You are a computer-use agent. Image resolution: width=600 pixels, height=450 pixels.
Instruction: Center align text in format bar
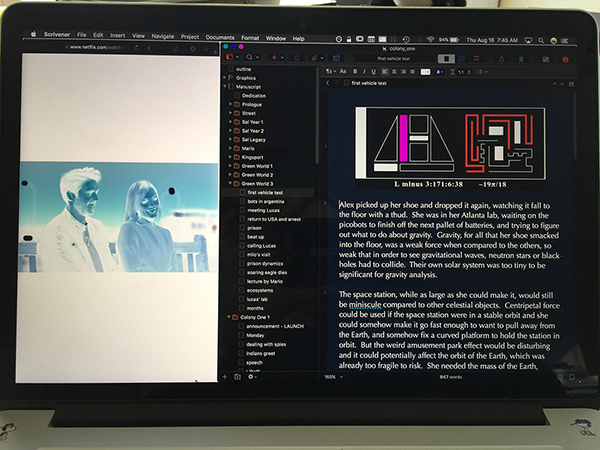[394, 72]
